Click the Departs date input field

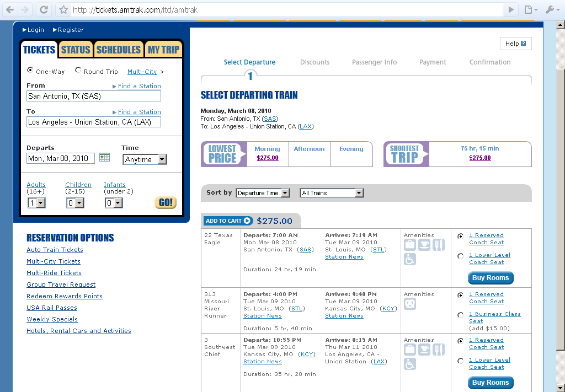pos(61,158)
